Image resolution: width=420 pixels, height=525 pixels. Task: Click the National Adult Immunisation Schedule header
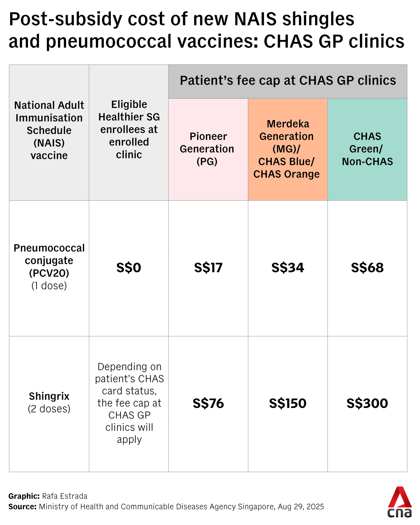[49, 130]
